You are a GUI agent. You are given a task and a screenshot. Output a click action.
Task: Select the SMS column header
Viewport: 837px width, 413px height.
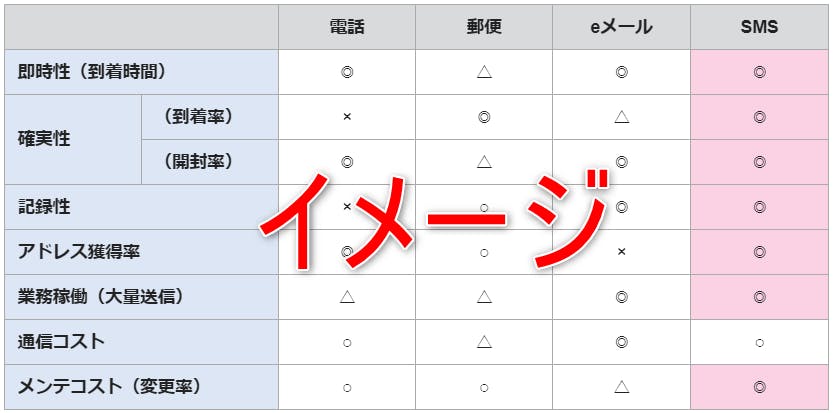point(759,27)
